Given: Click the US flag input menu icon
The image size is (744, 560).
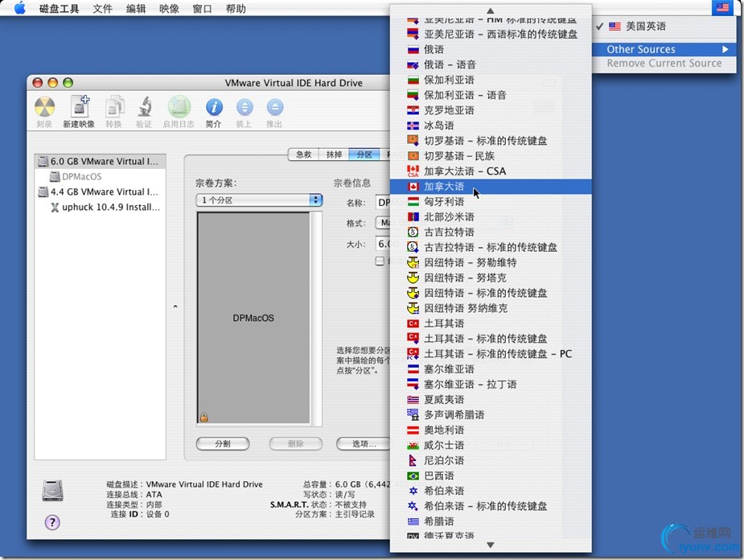Looking at the screenshot, I should coord(721,8).
